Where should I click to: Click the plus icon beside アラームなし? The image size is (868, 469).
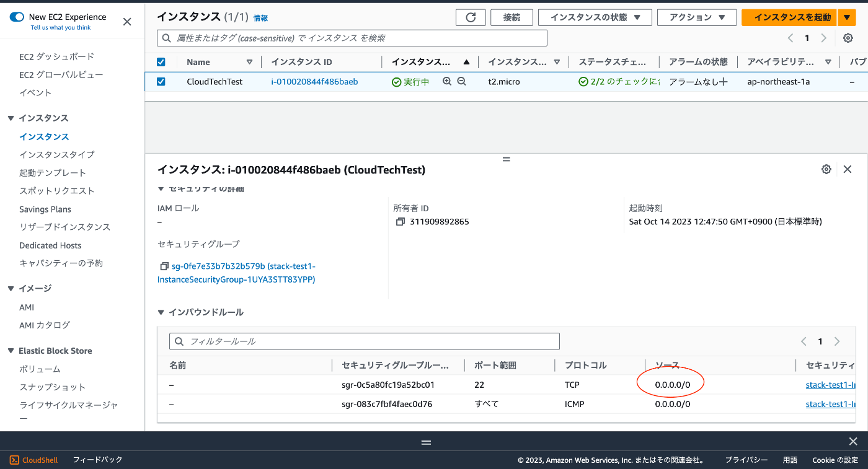pyautogui.click(x=723, y=82)
